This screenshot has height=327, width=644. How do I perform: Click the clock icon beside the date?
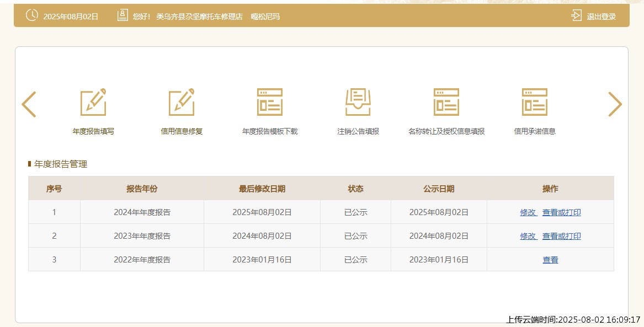31,15
